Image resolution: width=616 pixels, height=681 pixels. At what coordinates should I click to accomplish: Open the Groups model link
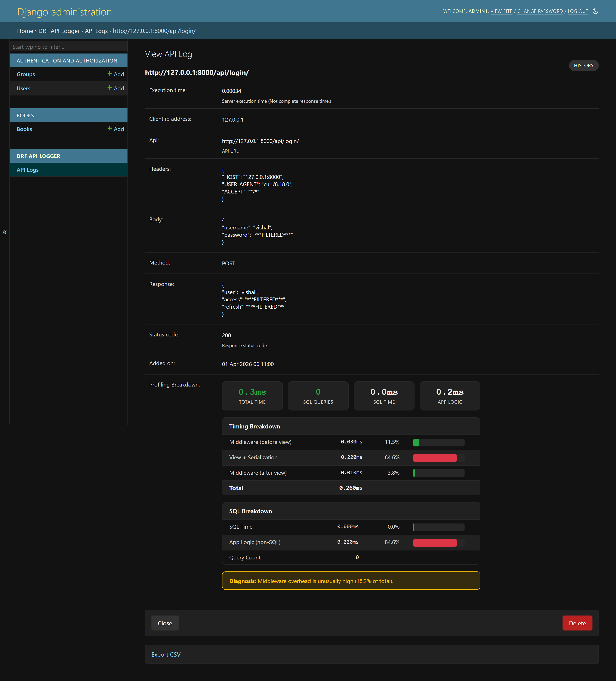(x=26, y=74)
